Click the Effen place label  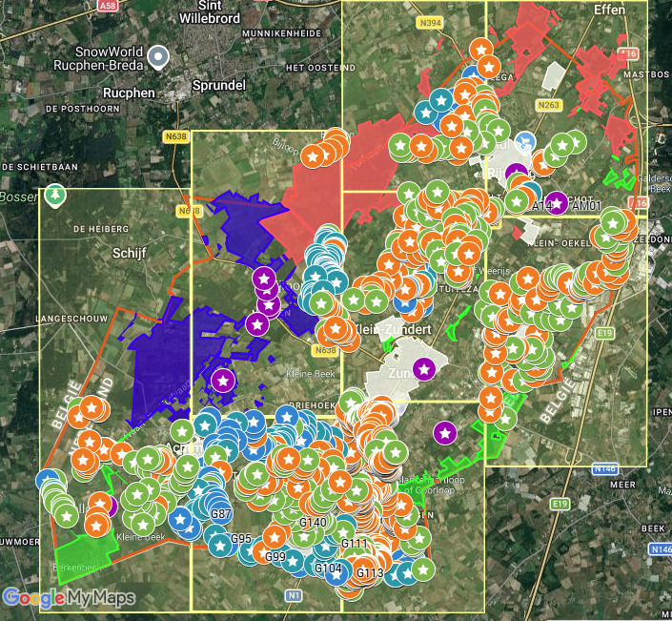609,9
